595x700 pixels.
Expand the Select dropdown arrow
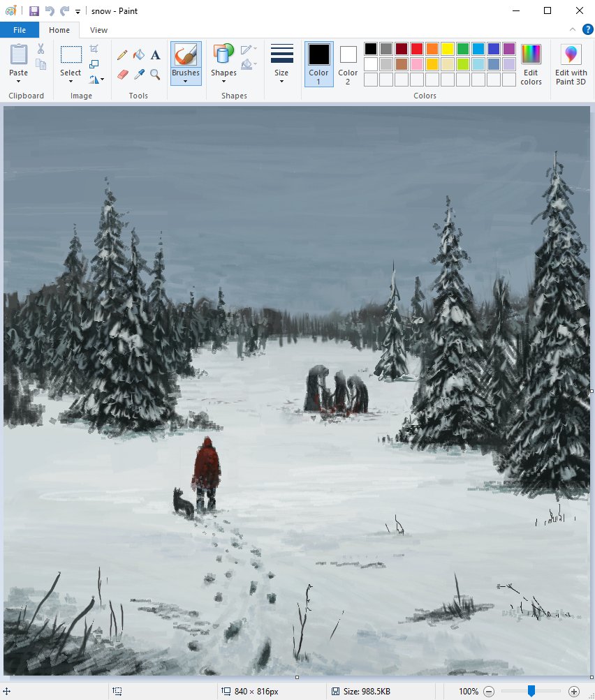point(71,81)
